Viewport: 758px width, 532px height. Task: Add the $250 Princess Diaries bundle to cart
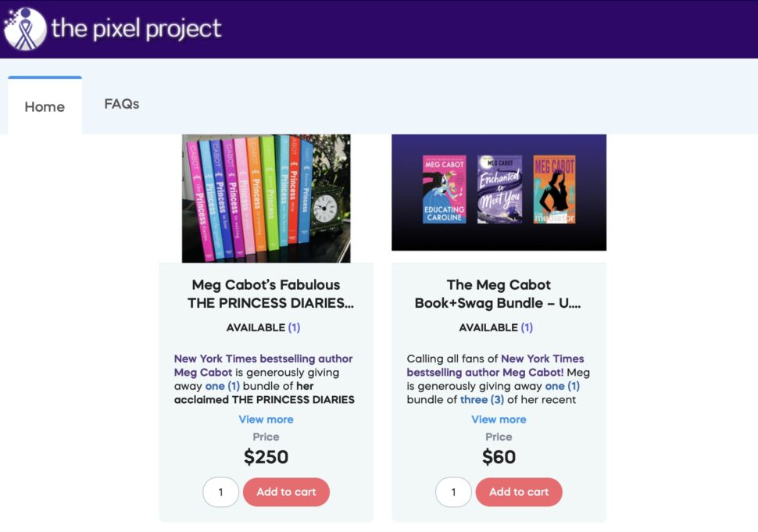point(286,492)
